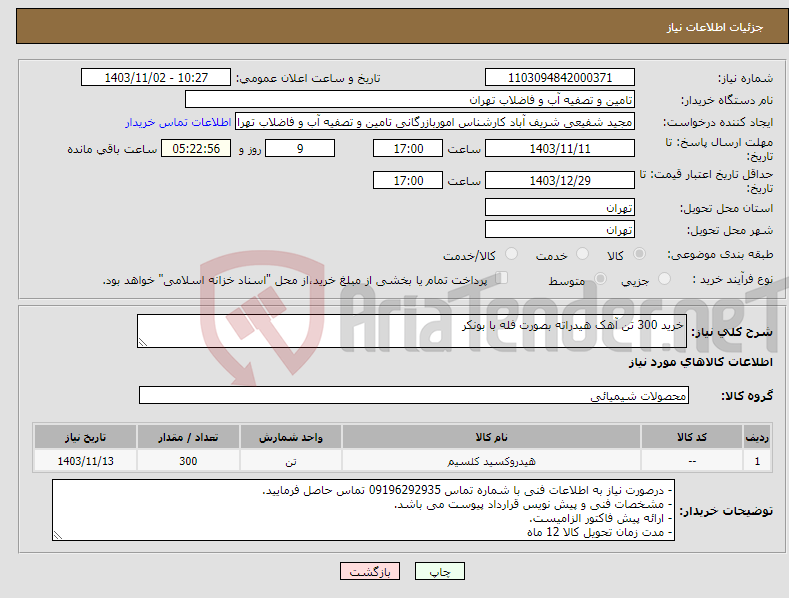Click the شماره نیاز field 1103094842000371
The height and width of the screenshot is (598, 789).
pos(560,78)
